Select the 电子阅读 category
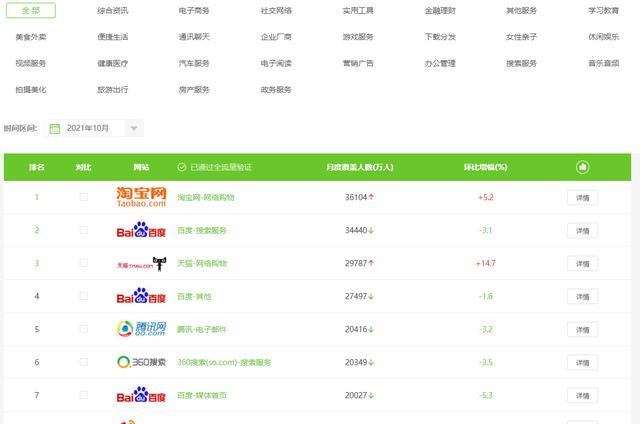This screenshot has width=640, height=424. click(276, 63)
